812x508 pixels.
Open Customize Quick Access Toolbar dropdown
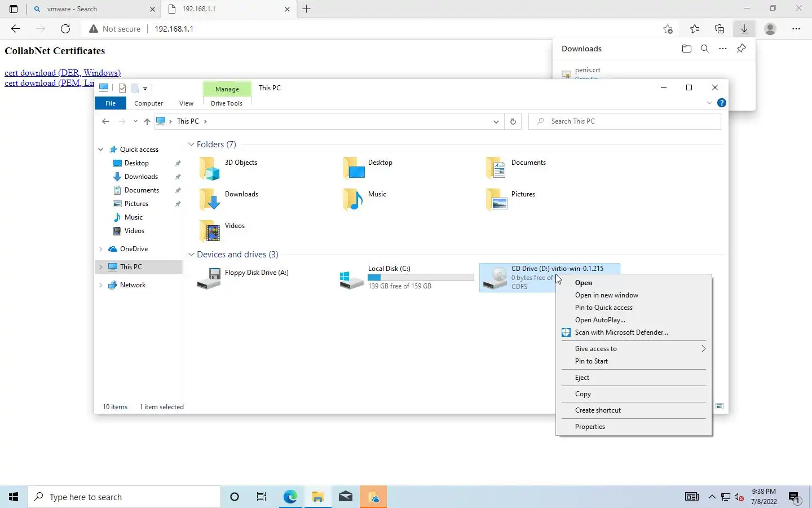pos(145,88)
